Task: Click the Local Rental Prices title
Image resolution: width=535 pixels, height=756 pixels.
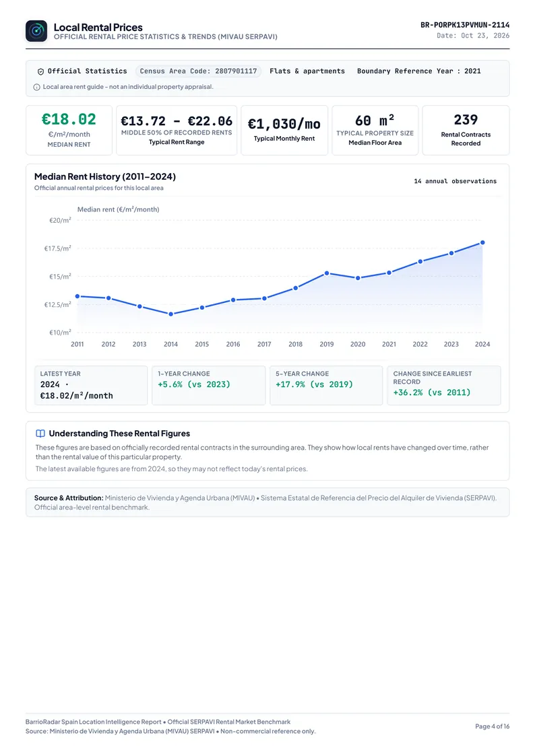Action: (x=98, y=28)
